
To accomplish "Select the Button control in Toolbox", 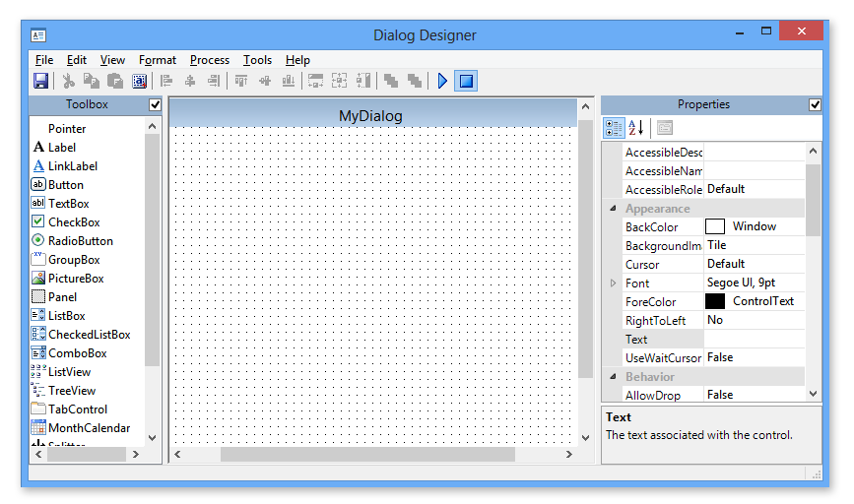I will 65,185.
